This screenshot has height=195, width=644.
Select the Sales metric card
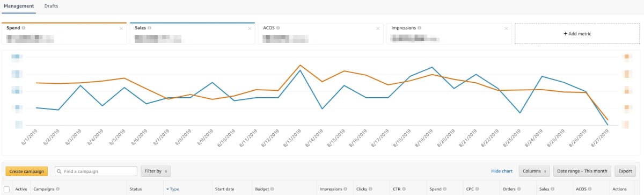pyautogui.click(x=193, y=33)
